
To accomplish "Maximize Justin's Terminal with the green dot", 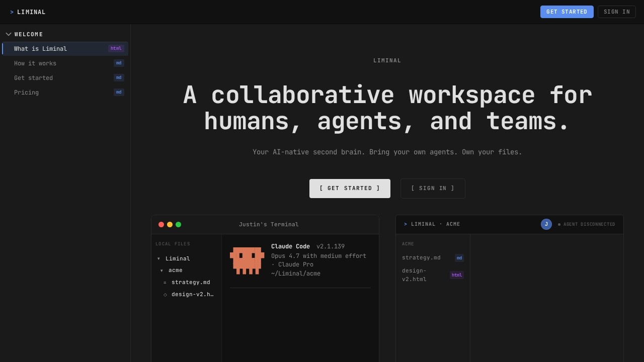I will point(178,225).
